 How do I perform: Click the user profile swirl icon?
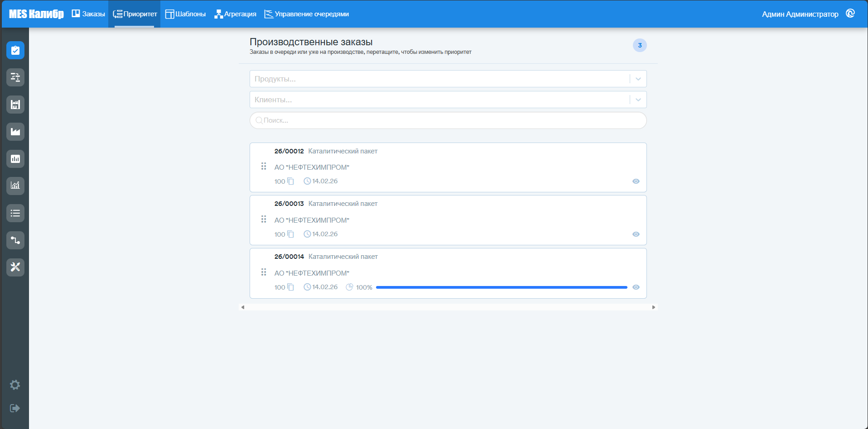[850, 14]
